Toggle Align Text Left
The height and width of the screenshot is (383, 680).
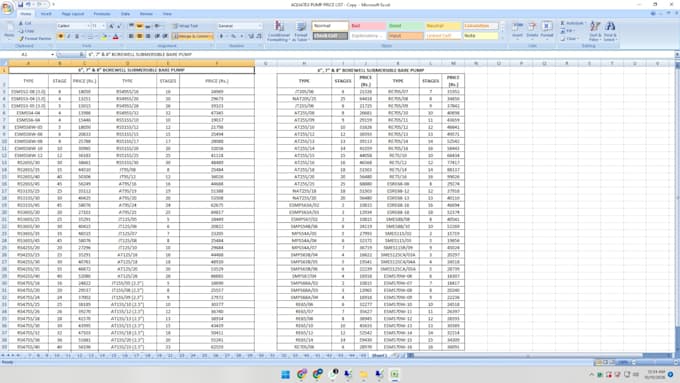point(131,36)
